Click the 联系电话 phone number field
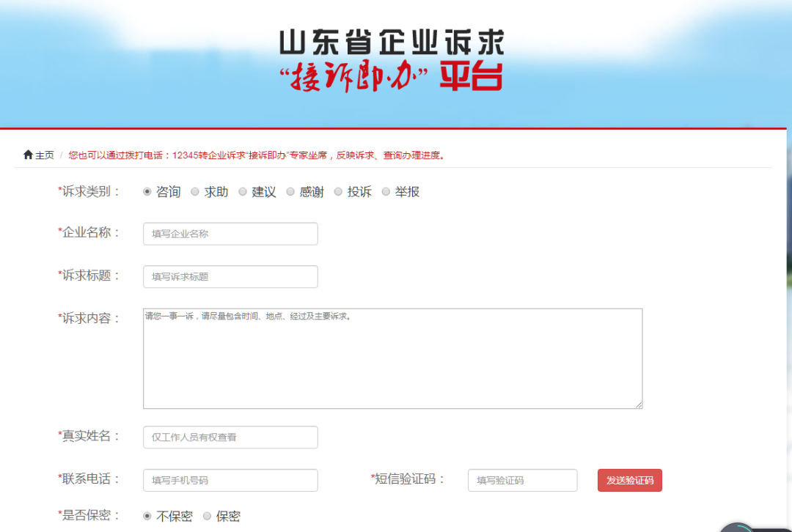This screenshot has width=792, height=532. pos(230,480)
